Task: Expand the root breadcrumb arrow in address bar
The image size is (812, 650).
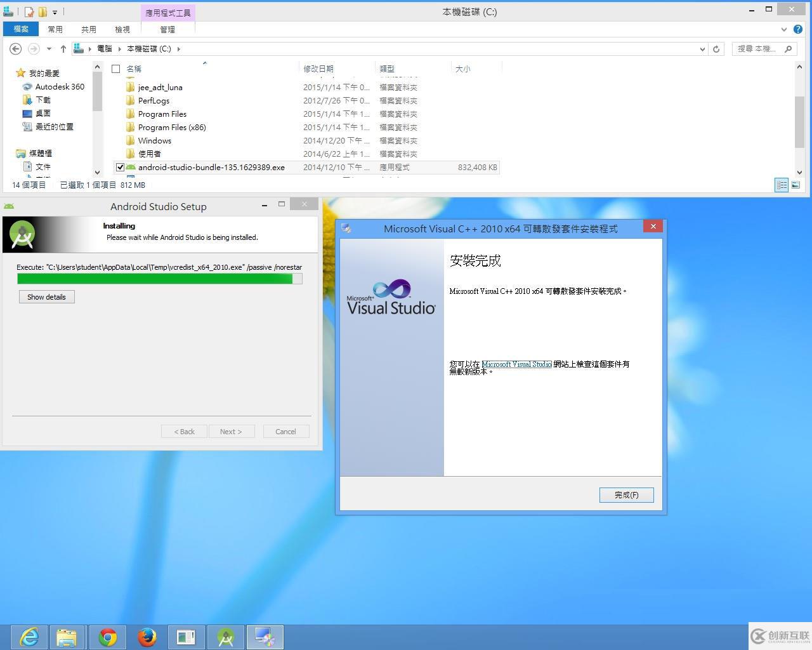Action: coord(90,49)
